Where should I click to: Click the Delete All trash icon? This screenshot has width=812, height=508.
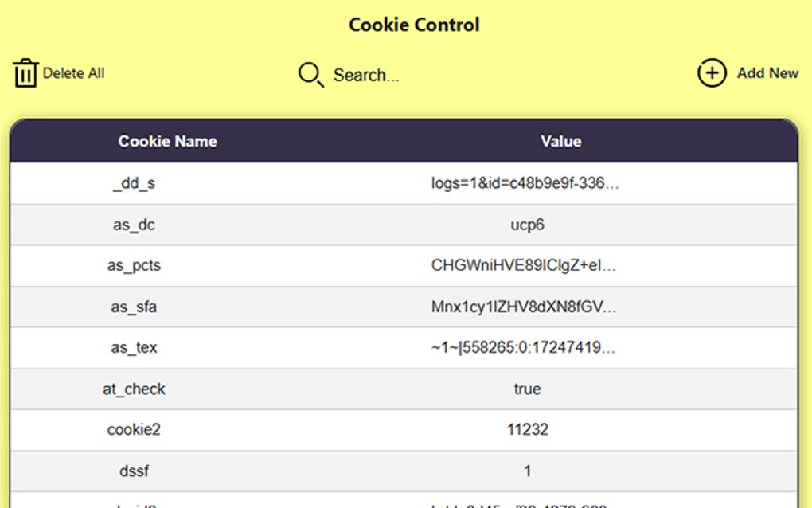click(x=25, y=73)
